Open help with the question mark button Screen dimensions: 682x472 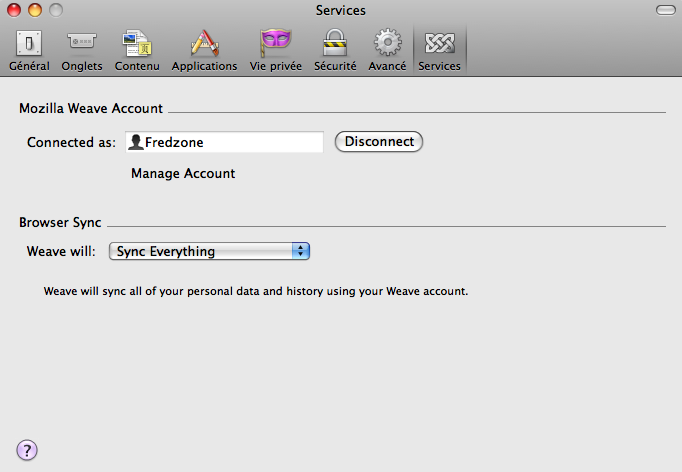click(x=27, y=450)
